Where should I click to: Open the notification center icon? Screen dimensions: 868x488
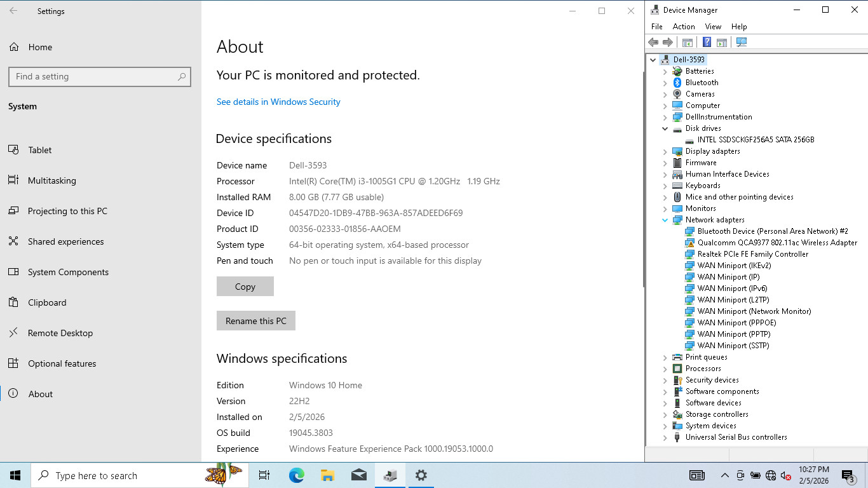pyautogui.click(x=848, y=475)
